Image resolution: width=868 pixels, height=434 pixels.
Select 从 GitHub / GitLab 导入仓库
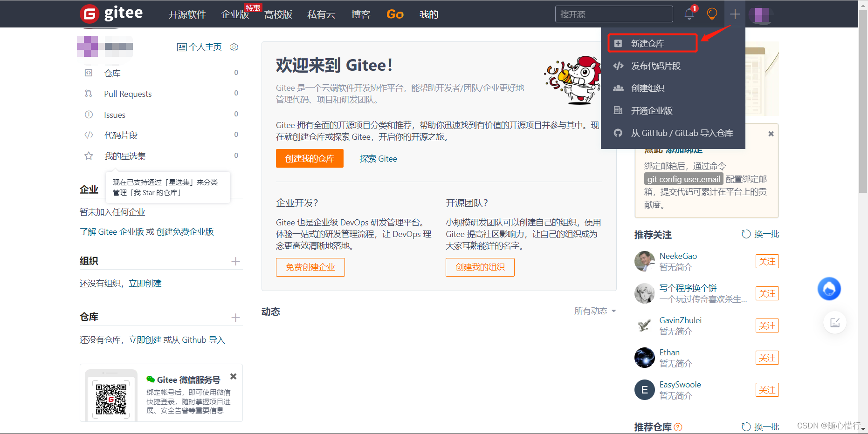point(673,133)
